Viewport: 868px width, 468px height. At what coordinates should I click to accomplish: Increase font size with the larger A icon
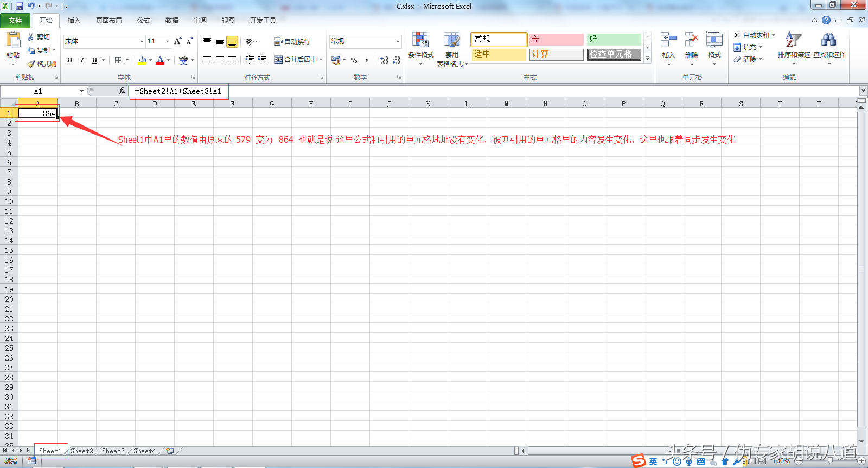pos(177,41)
